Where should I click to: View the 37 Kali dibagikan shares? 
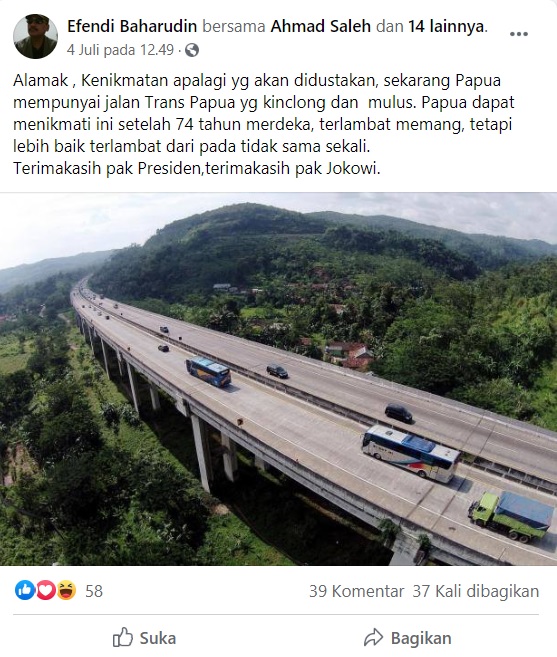tap(476, 591)
